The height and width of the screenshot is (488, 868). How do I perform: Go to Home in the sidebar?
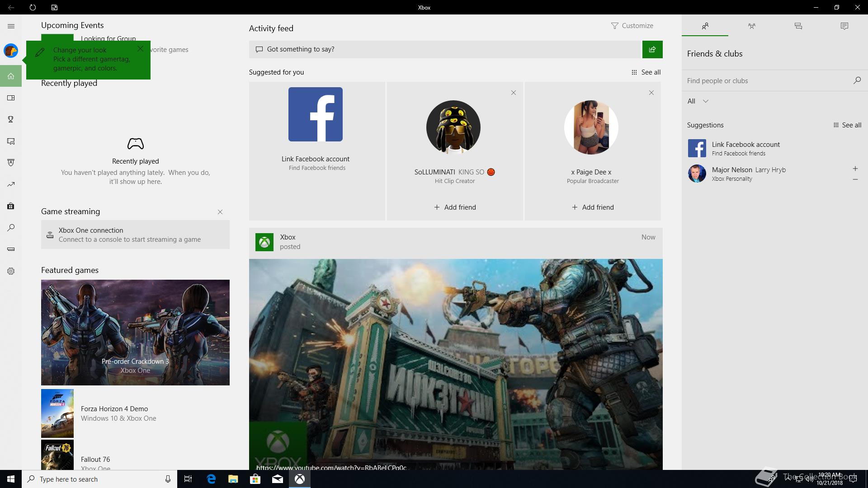pos(11,76)
